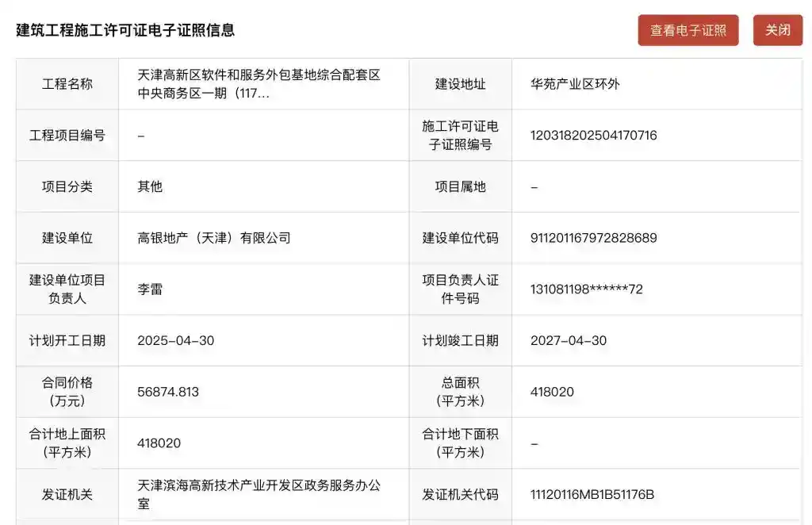The image size is (812, 525).
Task: Select the 施工许可证电子证照编号 value 120318202504170716
Action: point(595,135)
